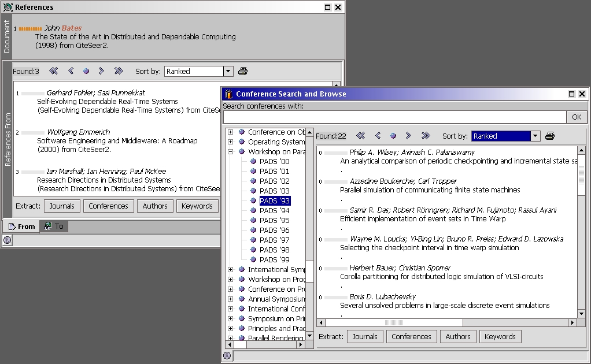This screenshot has width=591, height=364.
Task: Open 'Software Engineering and Middleware: A Roadmap' reference
Action: [117, 141]
